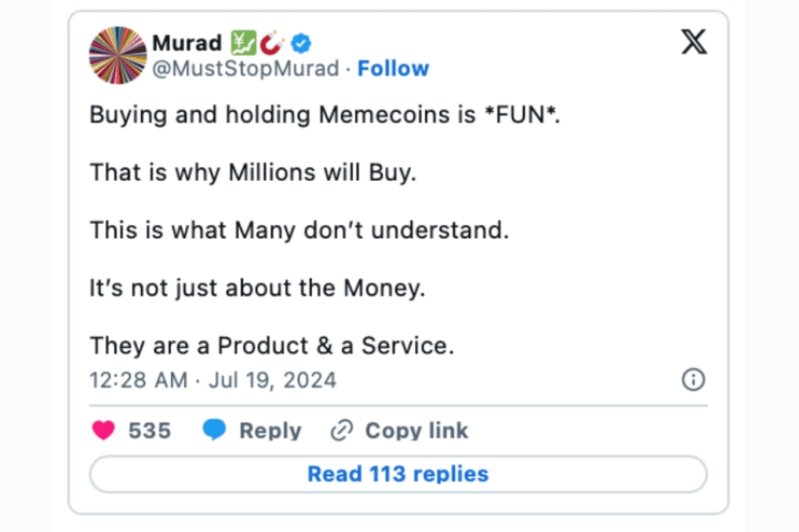Select the blue verified badge next to Murad
Screen dimensions: 799x532
pyautogui.click(x=300, y=42)
